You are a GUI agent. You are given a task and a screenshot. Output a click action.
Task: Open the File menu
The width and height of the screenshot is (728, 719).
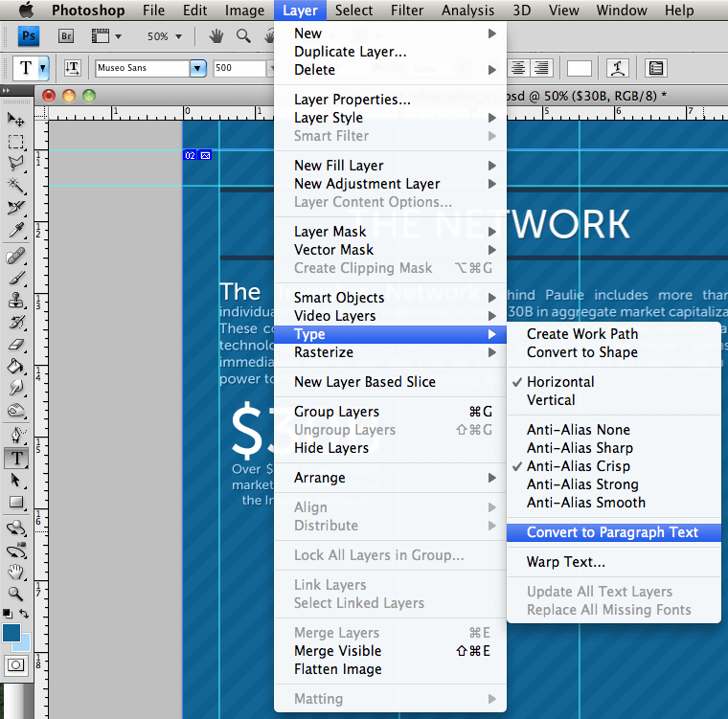153,11
